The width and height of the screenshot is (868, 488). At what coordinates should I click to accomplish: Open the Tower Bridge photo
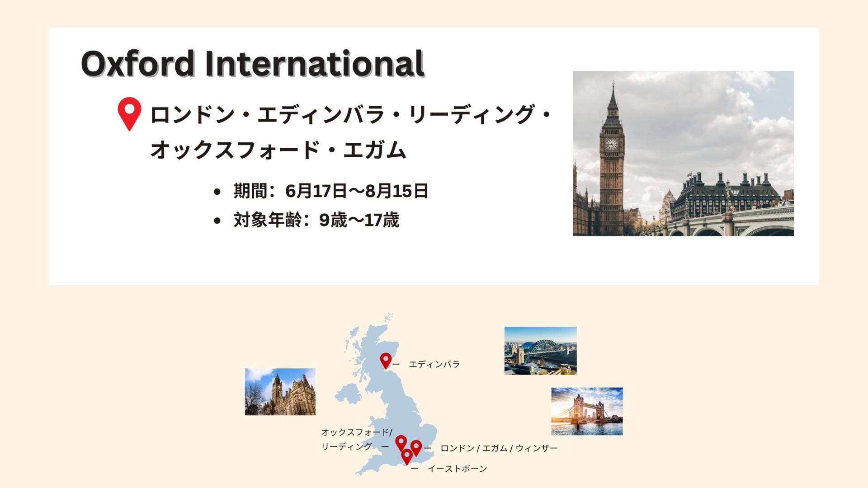click(x=587, y=411)
